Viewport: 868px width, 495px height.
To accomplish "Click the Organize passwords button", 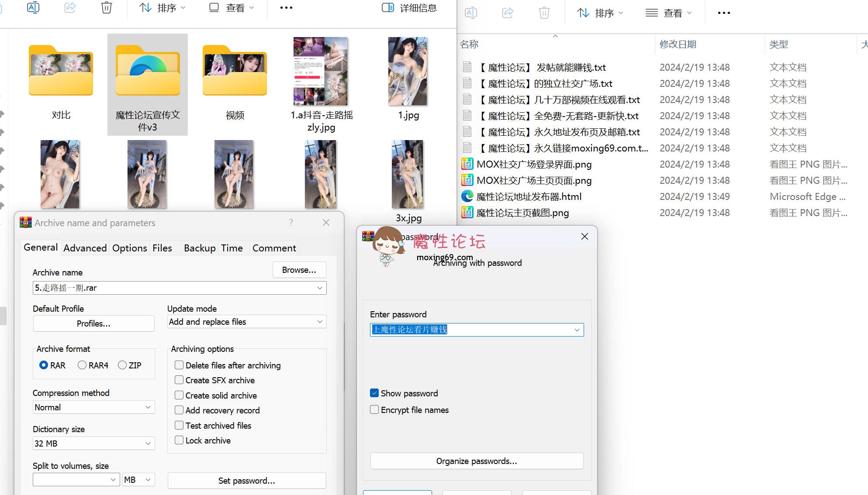I will point(476,461).
